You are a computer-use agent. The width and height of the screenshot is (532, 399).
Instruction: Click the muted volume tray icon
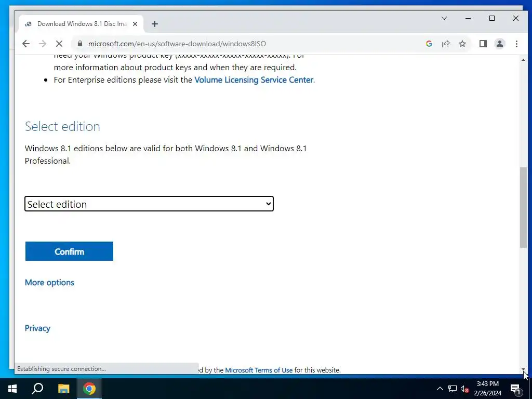click(x=464, y=389)
